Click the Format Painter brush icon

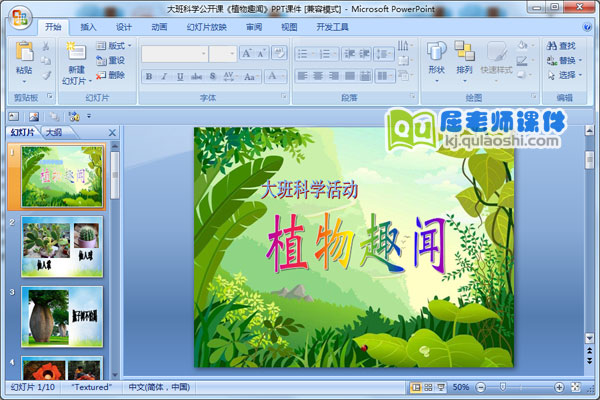point(46,75)
